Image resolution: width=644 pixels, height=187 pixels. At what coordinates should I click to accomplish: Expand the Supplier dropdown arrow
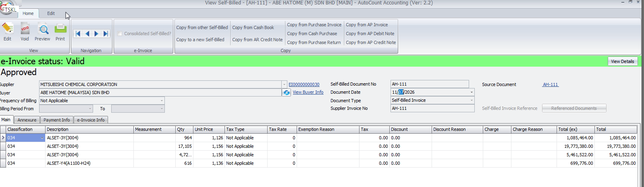(284, 84)
